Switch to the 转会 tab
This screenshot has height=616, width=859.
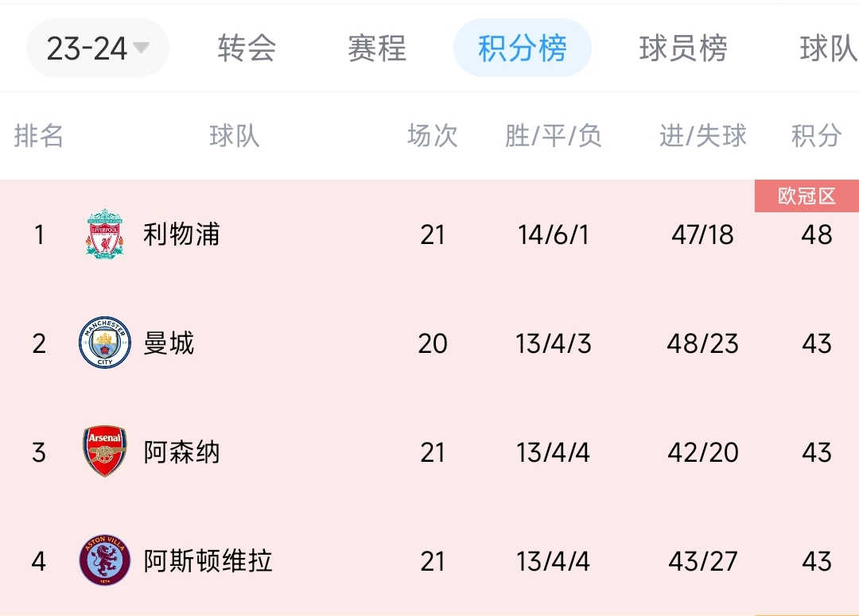click(x=247, y=48)
